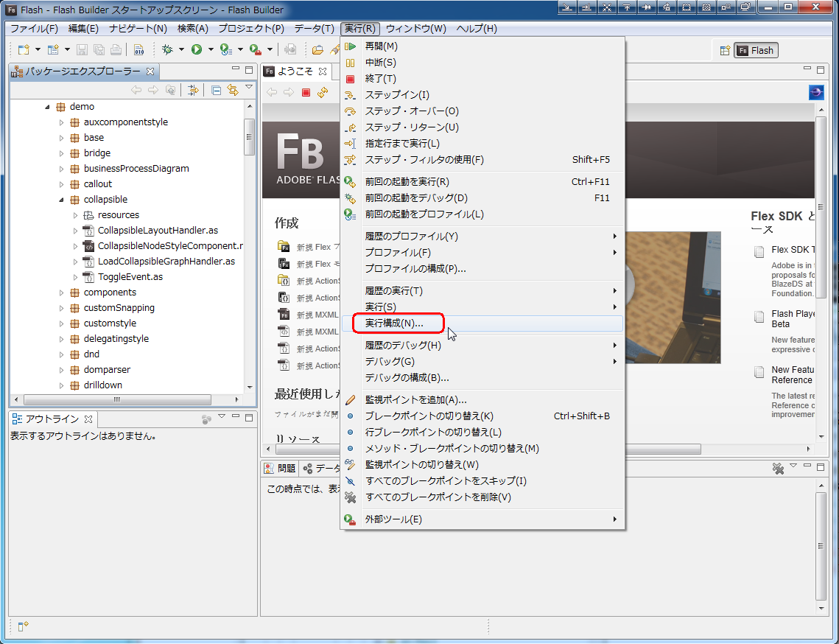Open the 外部ツール(E) submenu
Image resolution: width=839 pixels, height=644 pixels.
482,519
